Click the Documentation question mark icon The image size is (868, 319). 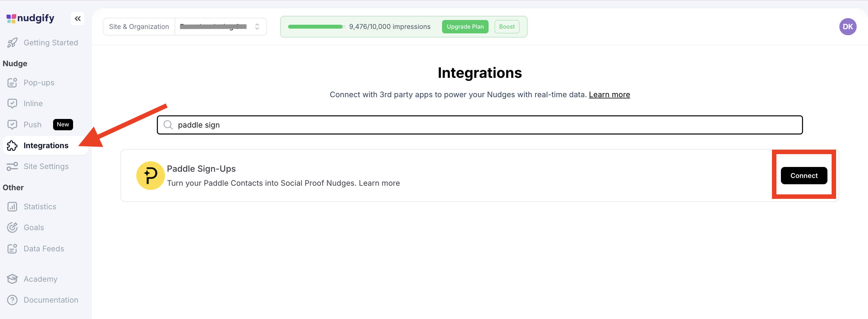point(13,300)
